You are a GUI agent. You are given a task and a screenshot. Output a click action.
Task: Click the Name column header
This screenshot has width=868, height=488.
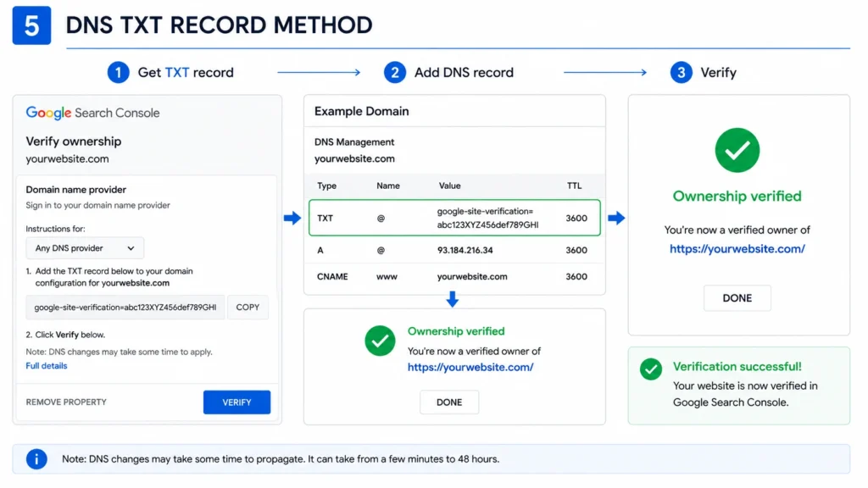[x=388, y=186]
